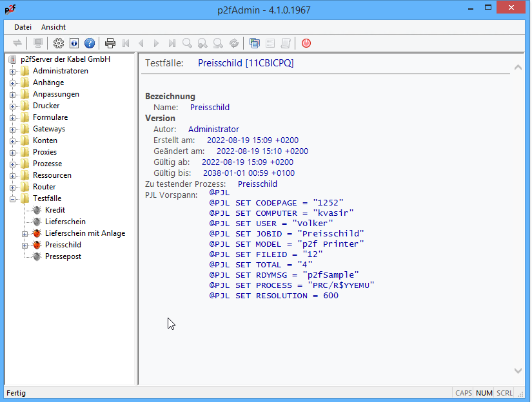Expand the Anpassungen folder node

tap(12, 95)
